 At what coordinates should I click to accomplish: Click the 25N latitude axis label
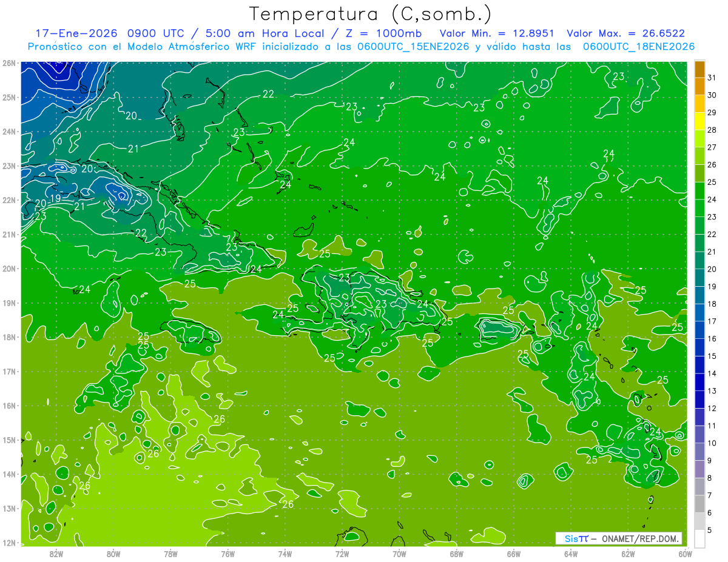coord(8,98)
